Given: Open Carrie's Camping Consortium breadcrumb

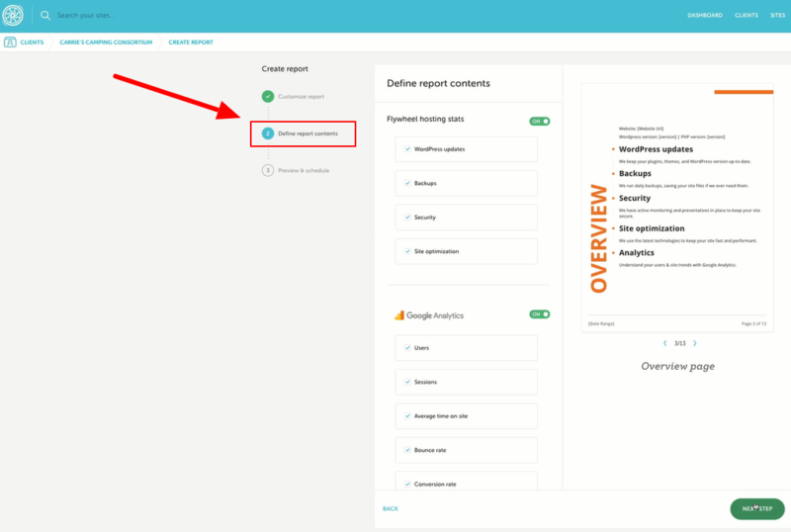Looking at the screenshot, I should (106, 43).
